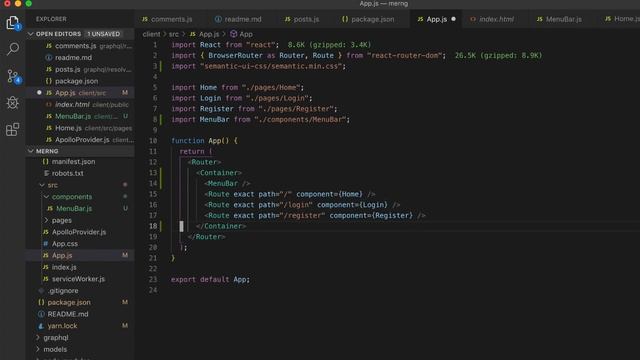Select App.js in the src folder tree

[80, 256]
